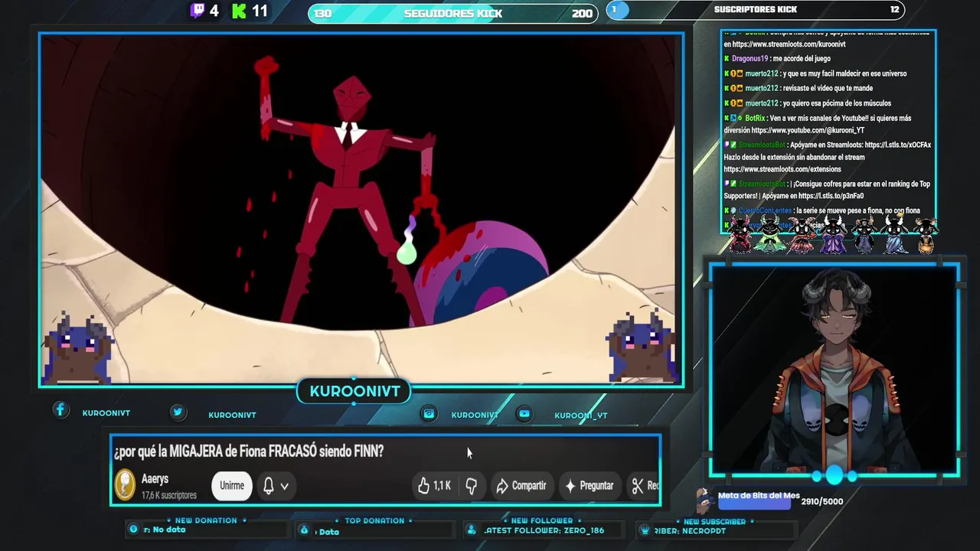Viewport: 980px width, 551px height.
Task: Click the 1,1 K like count
Action: [443, 486]
